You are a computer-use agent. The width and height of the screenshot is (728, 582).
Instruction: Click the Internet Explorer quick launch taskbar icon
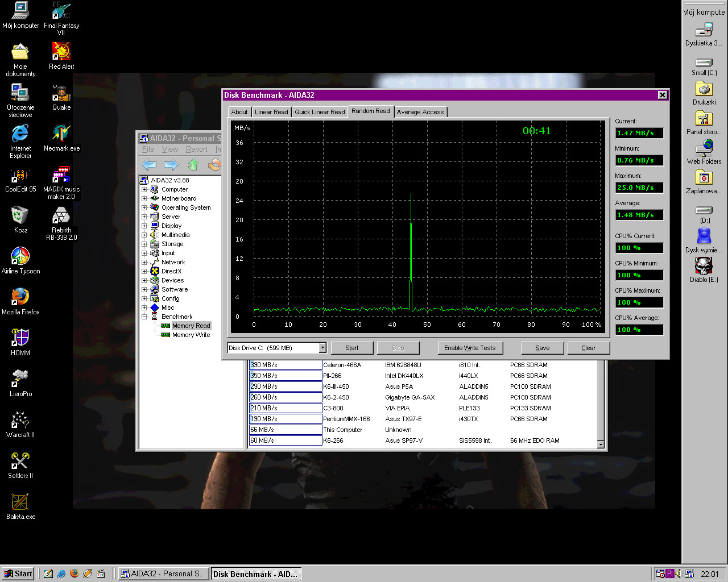(x=61, y=574)
